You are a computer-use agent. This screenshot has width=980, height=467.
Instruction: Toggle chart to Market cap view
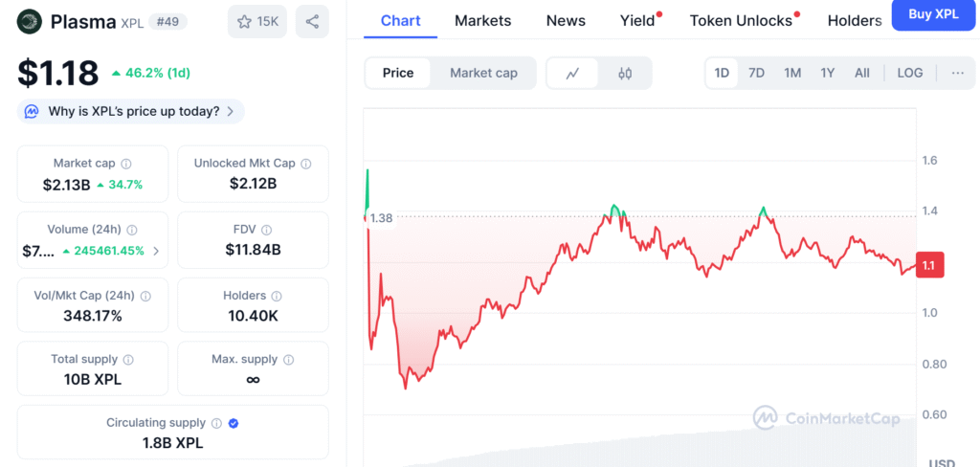(x=483, y=73)
